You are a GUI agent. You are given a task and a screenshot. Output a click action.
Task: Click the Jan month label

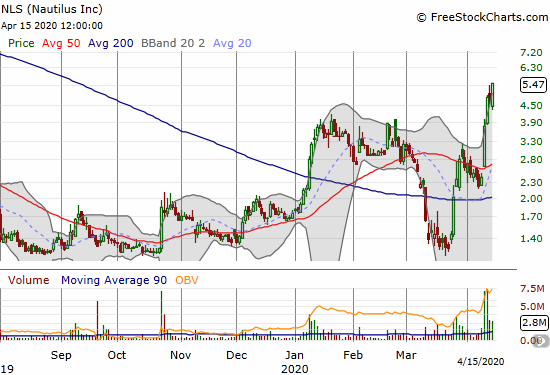[x=294, y=355]
